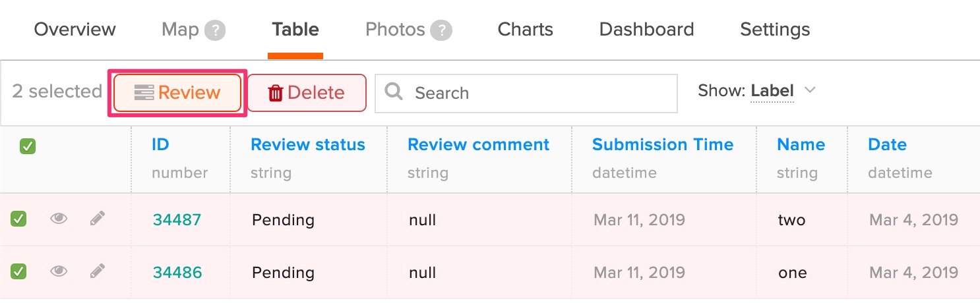Open the Submission Time column header menu
The height and width of the screenshot is (303, 980).
(x=663, y=145)
